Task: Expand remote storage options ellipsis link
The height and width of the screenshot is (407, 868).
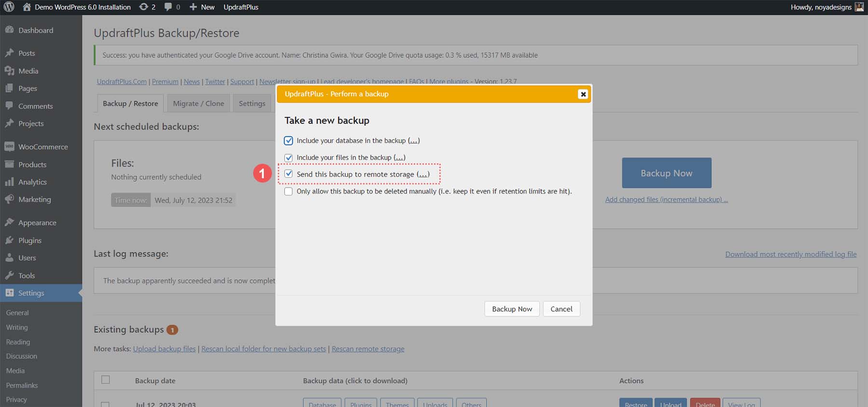Action: coord(423,174)
